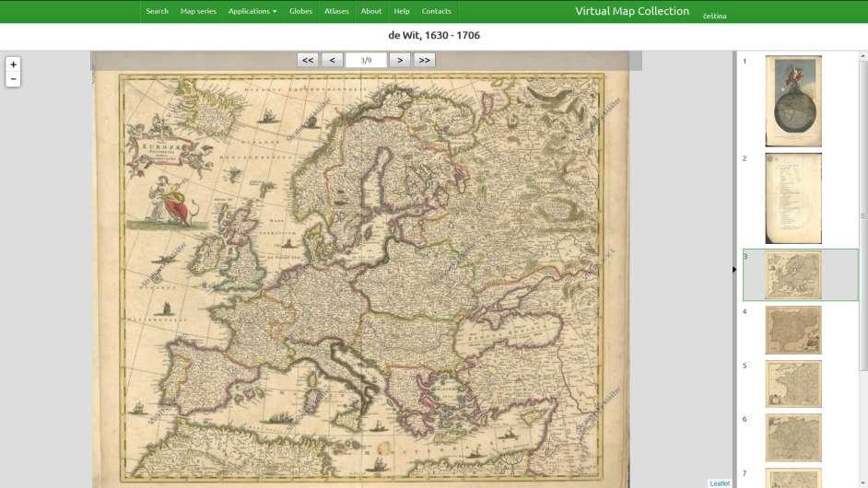
Task: Select the partially visible thumbnail 7
Action: [x=793, y=478]
